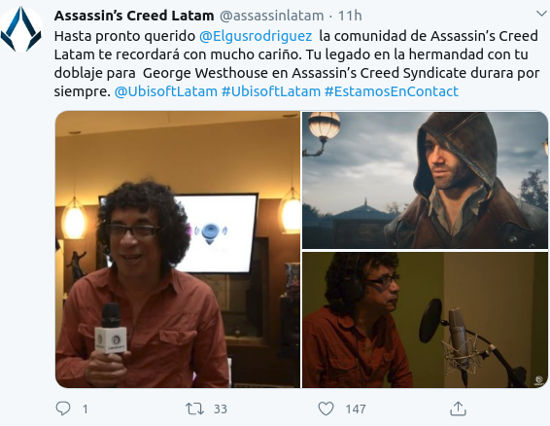Follow the #UbisoftLatam hashtag link
Viewport: 550px width, 426px height.
click(271, 91)
